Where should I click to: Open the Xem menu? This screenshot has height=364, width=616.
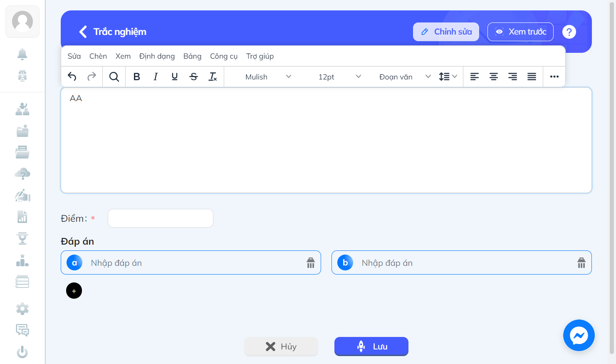[x=123, y=56]
